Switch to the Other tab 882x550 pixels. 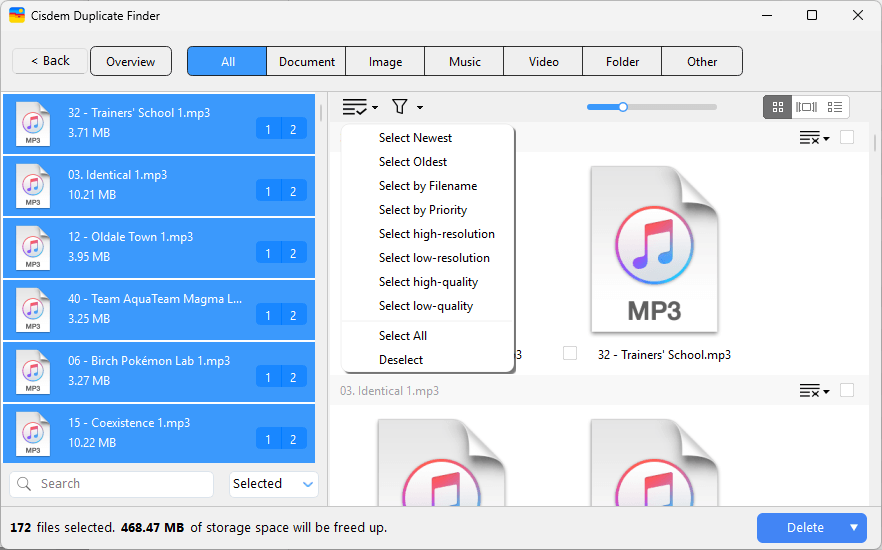702,61
